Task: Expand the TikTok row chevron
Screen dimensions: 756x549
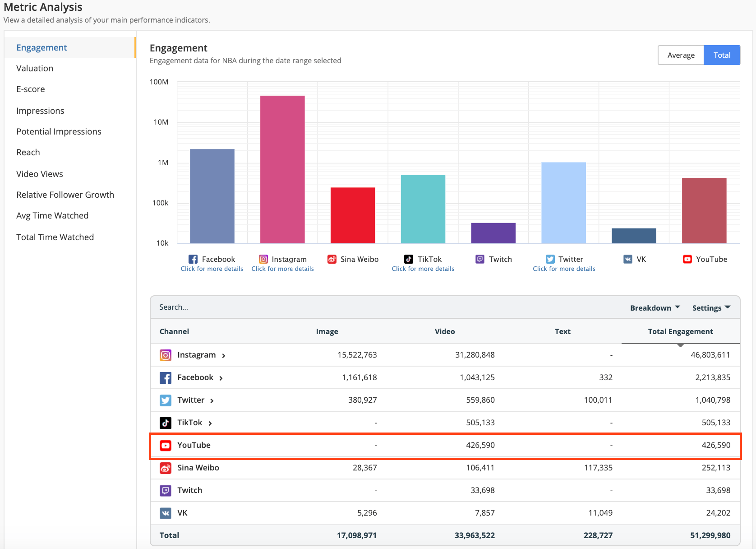Action: 210,423
